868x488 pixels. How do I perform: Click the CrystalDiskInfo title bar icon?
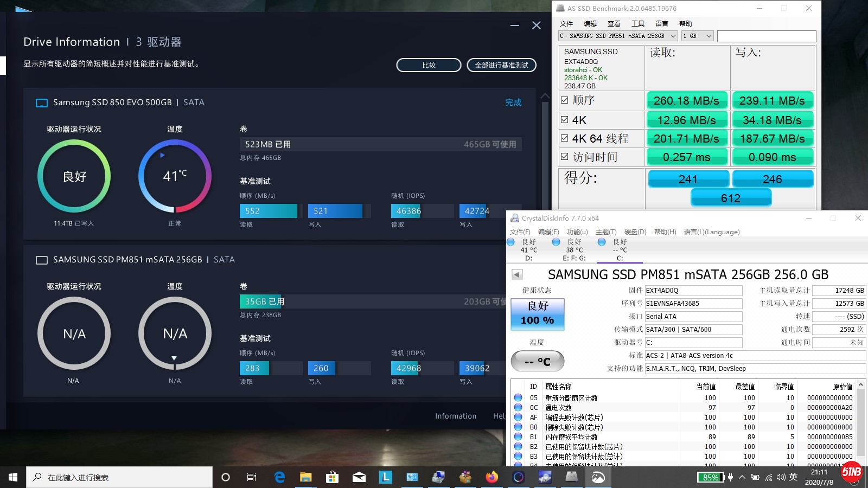515,218
